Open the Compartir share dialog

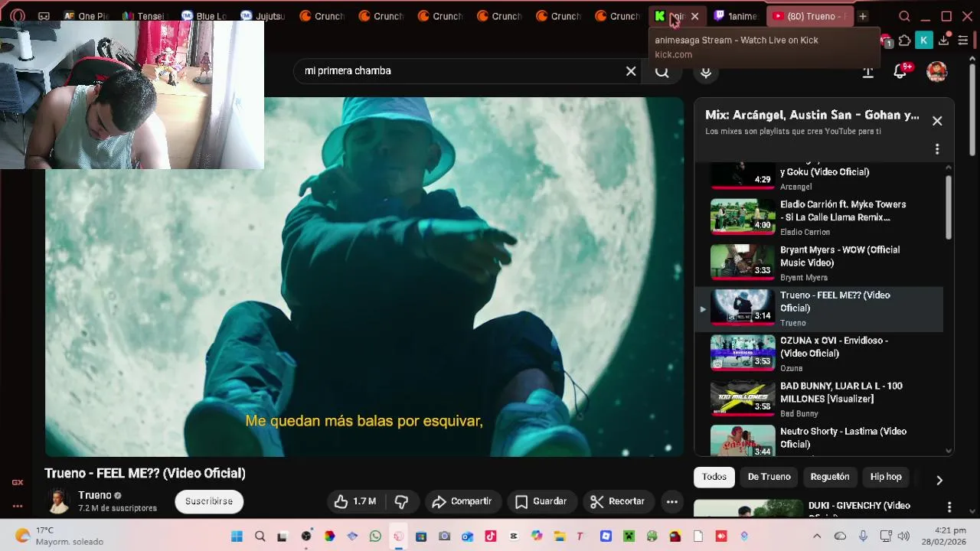pyautogui.click(x=462, y=501)
